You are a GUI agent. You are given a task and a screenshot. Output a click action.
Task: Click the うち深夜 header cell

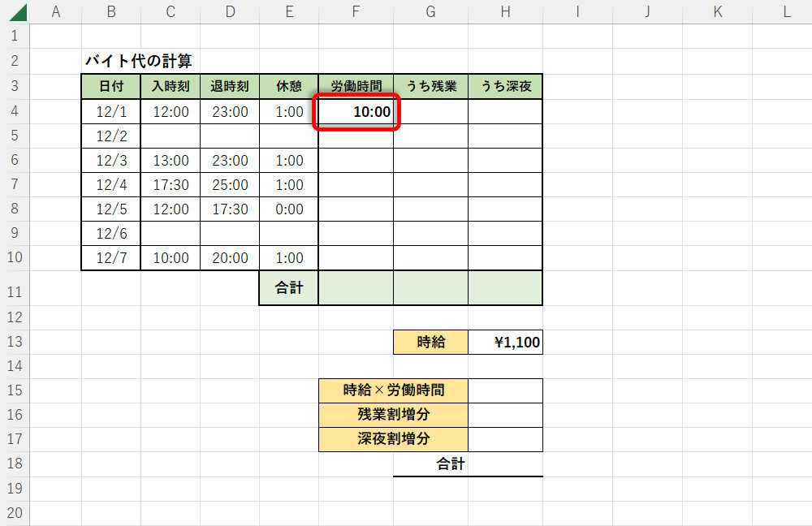pos(505,87)
